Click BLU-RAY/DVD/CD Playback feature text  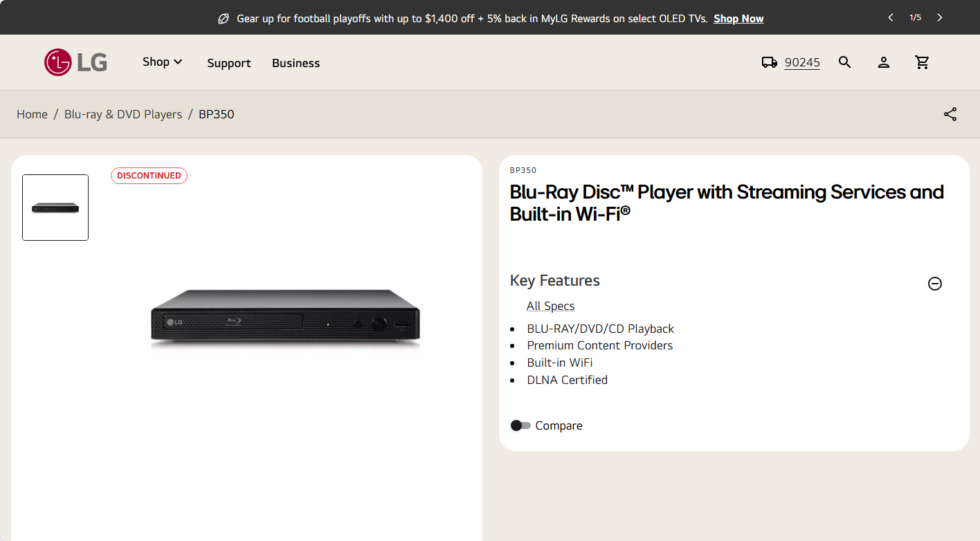(x=600, y=329)
